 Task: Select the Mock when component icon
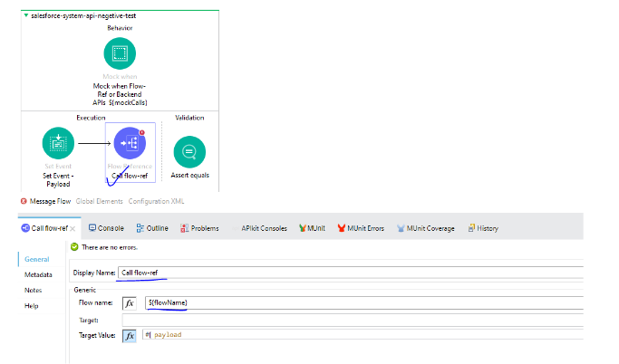pos(120,53)
